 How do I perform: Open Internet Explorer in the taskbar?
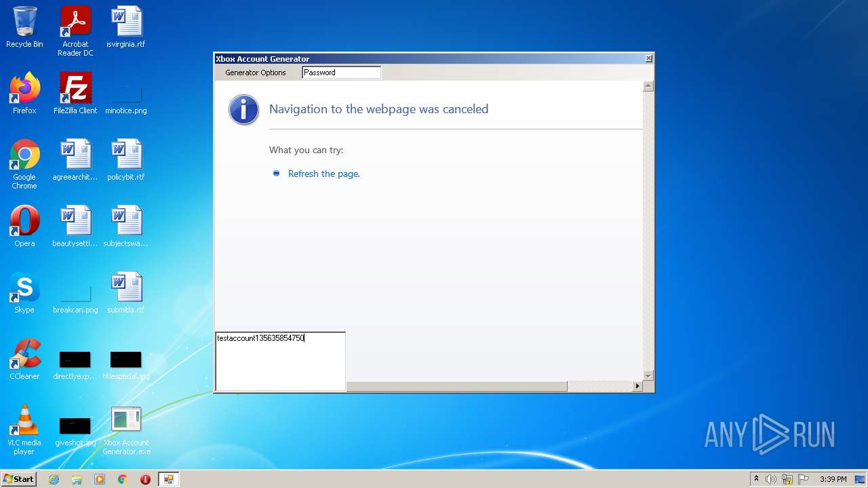54,479
